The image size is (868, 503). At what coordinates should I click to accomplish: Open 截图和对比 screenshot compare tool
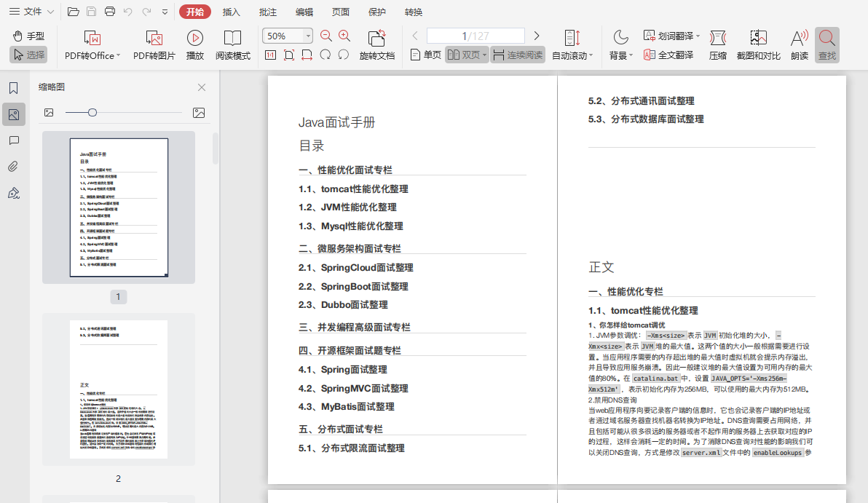758,45
